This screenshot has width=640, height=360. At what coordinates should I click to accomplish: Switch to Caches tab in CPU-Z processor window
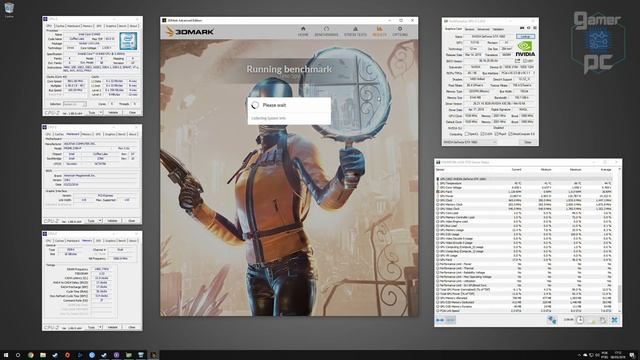point(60,26)
